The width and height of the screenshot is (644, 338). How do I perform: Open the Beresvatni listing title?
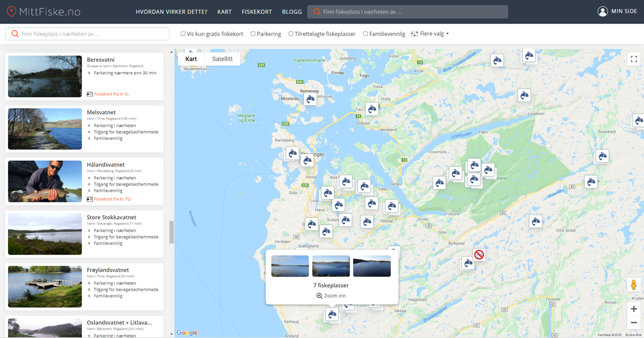[101, 59]
